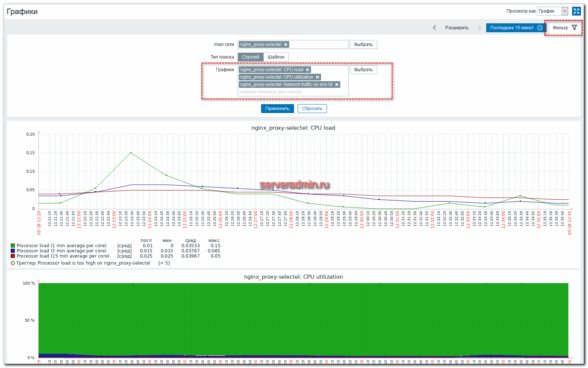
Task: Open the Последние 15 минут time selector
Action: click(x=515, y=28)
